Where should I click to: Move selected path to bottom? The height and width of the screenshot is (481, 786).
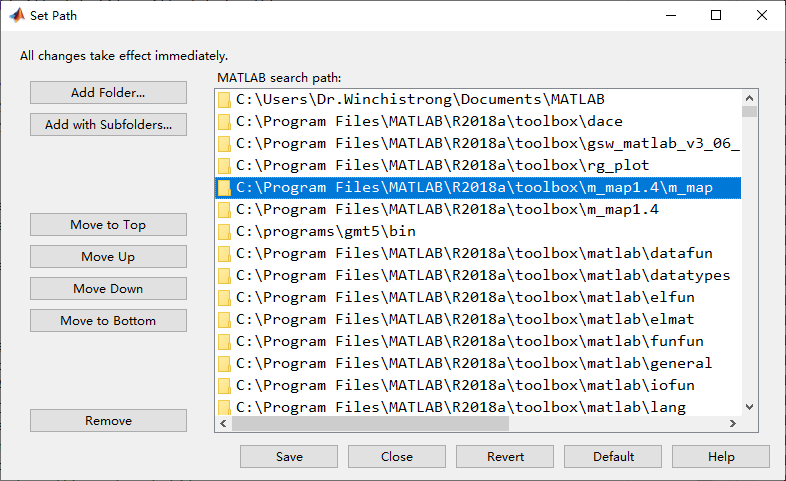click(108, 321)
